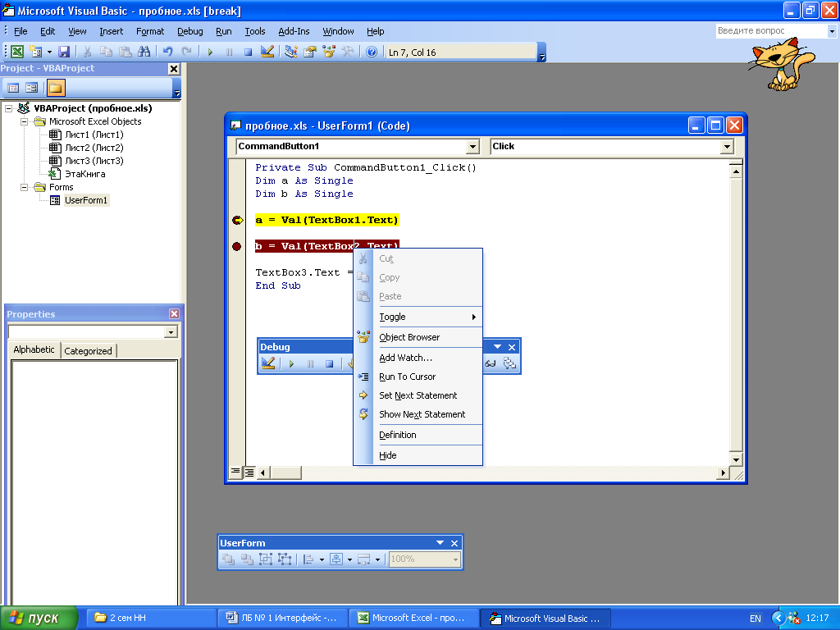Click the Align Lefts icon on the UserForm toolbar

[308, 559]
